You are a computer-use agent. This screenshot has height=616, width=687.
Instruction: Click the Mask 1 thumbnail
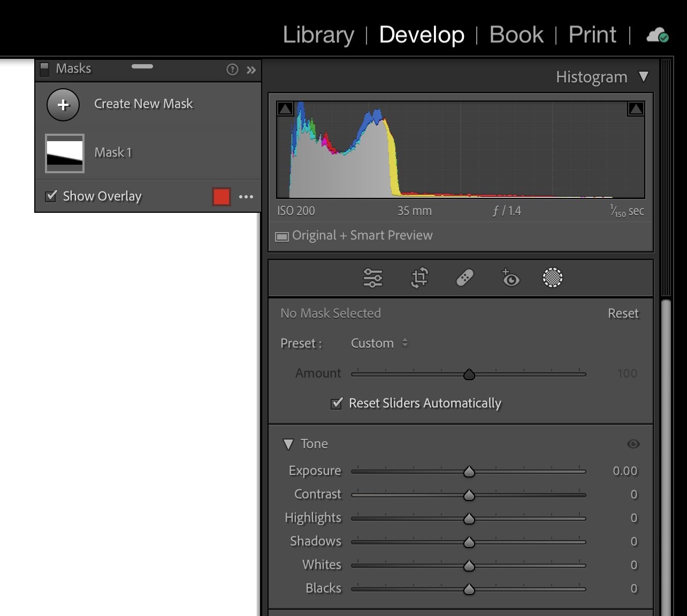(65, 153)
